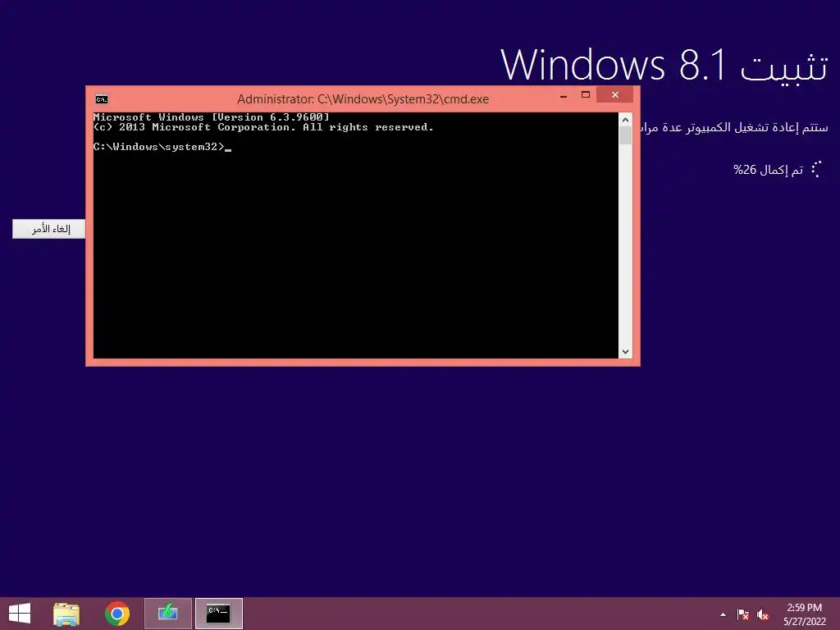Click the C:\Windows\system32> prompt line
This screenshot has width=840, height=630.
pyautogui.click(x=162, y=147)
